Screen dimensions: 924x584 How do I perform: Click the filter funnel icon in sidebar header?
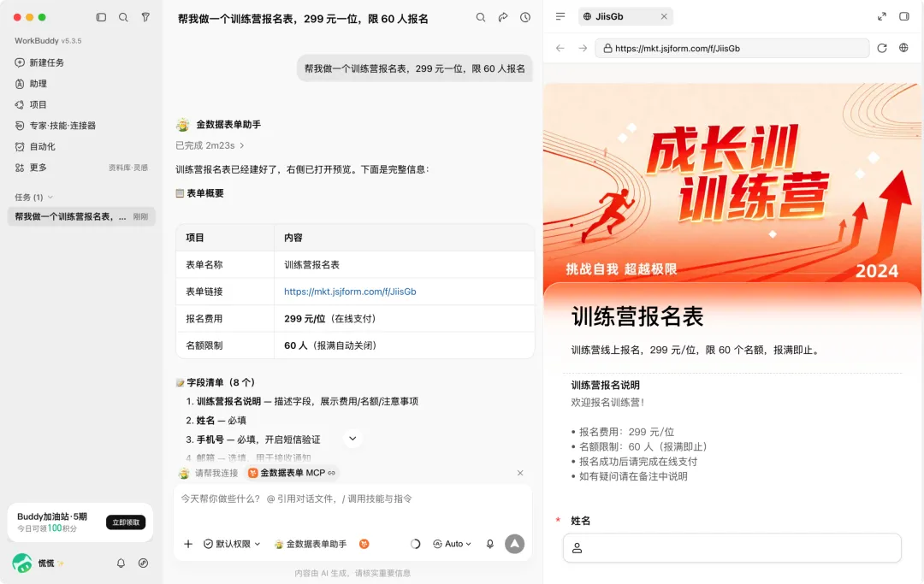tap(145, 18)
